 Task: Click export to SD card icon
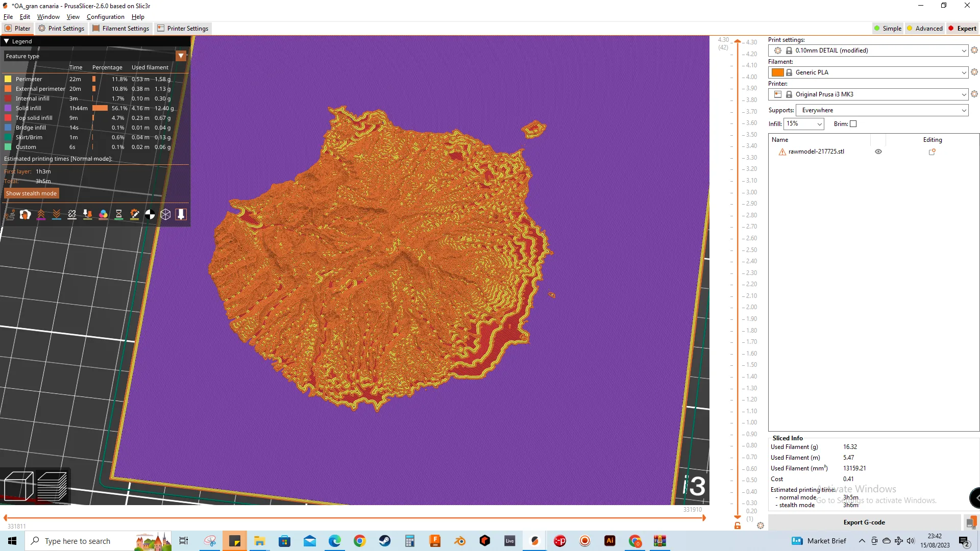(971, 522)
